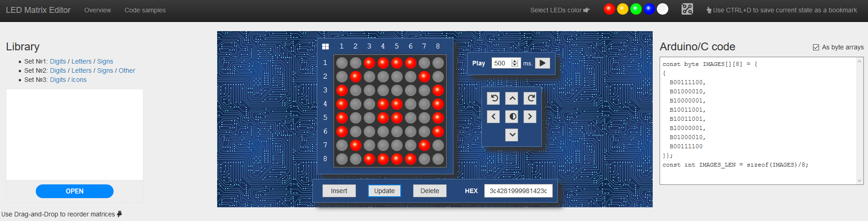
Task: Open Set №2 Digits link
Action: 58,70
